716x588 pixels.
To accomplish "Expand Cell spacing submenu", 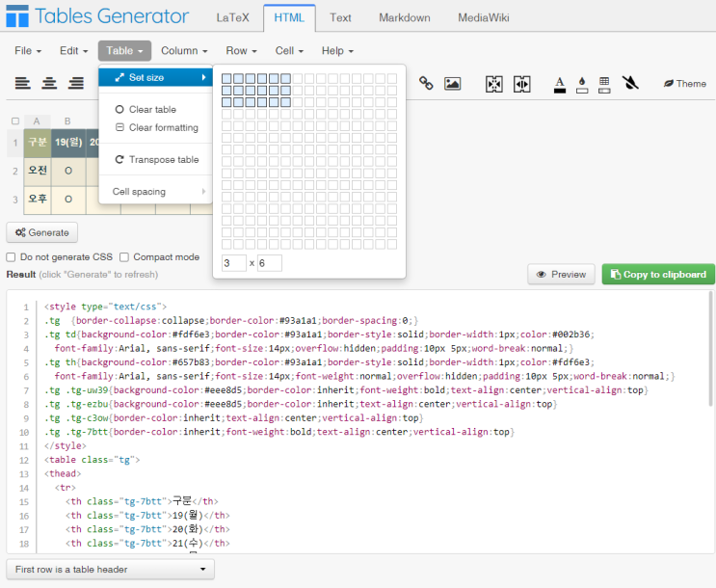I will [x=156, y=192].
